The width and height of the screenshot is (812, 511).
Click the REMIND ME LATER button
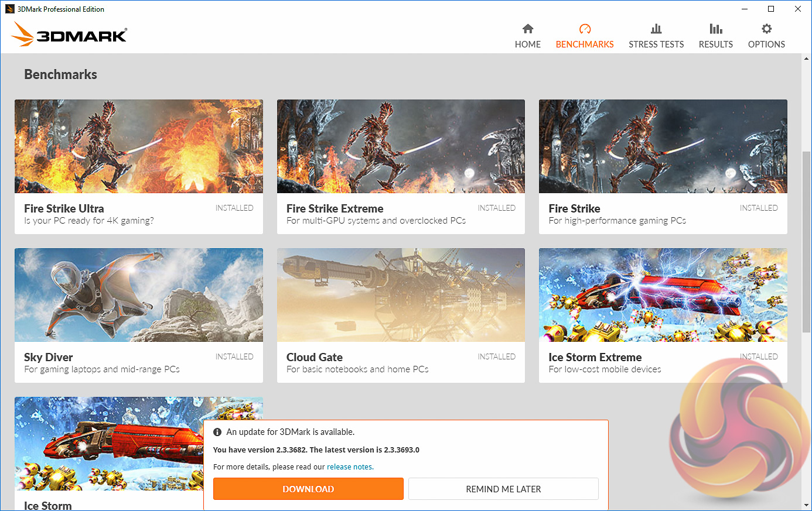point(503,489)
